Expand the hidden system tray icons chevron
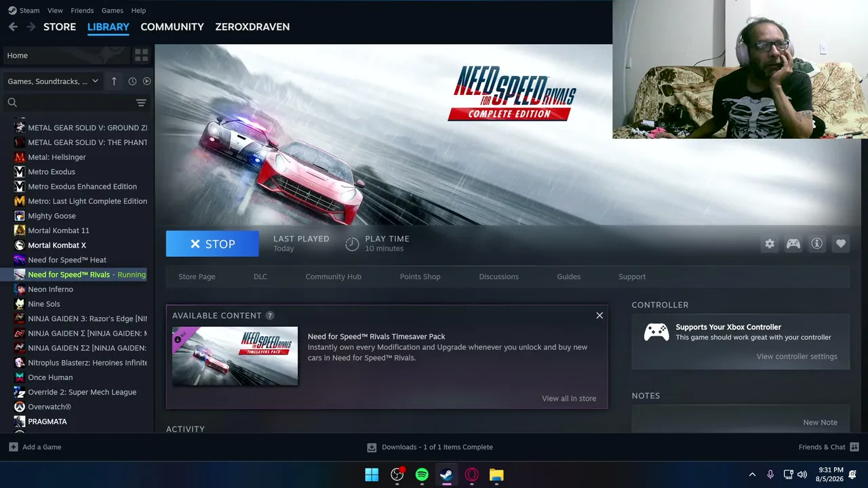This screenshot has height=488, width=868. pos(752,475)
